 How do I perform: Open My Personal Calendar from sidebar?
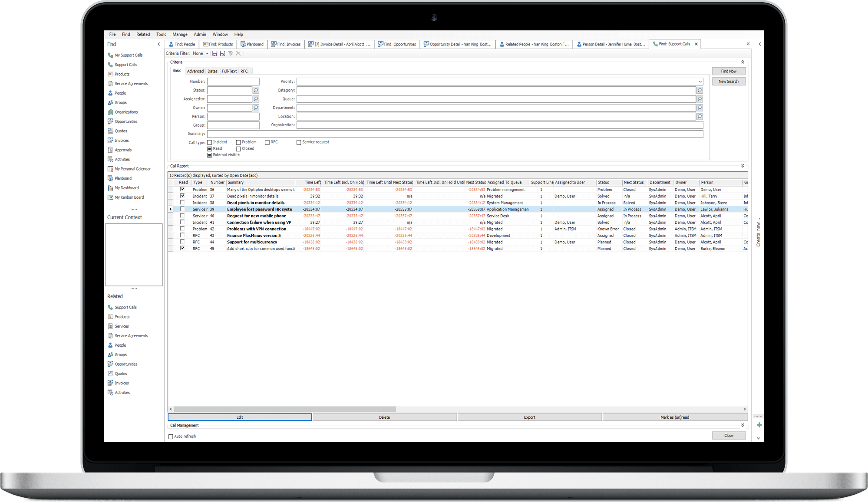point(132,169)
